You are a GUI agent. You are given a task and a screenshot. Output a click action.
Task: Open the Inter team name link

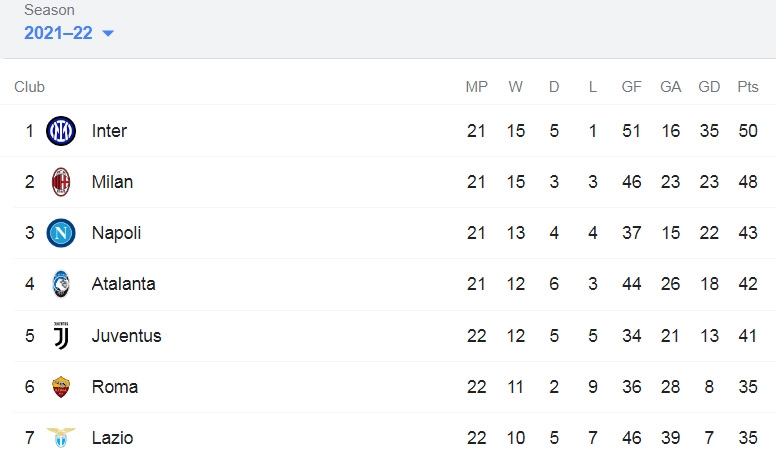109,131
